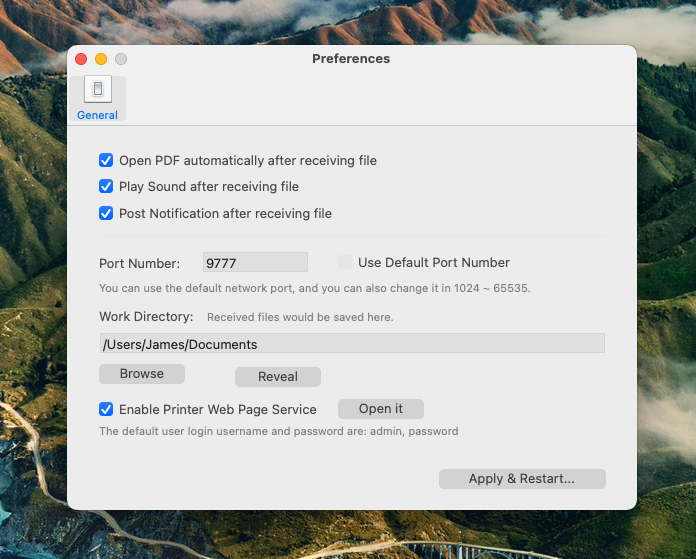Uncheck Open PDF automatically after receiving file
Image resolution: width=696 pixels, height=559 pixels.
106,160
